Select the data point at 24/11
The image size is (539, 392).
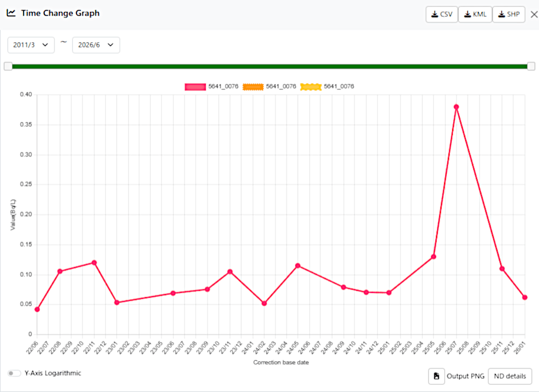click(x=366, y=292)
